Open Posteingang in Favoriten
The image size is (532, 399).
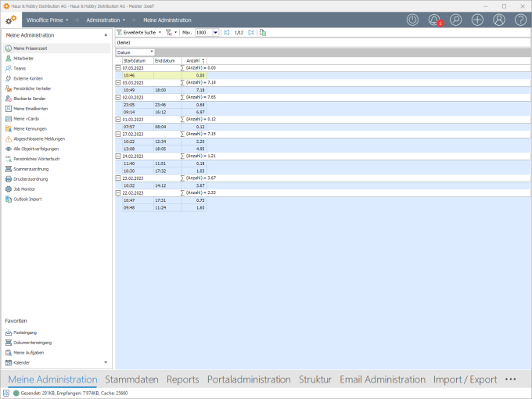(x=25, y=332)
